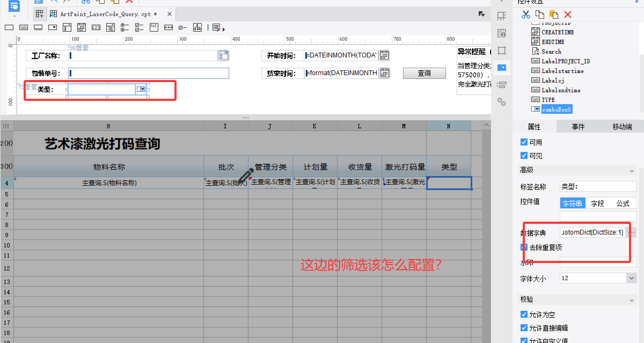Collapse the 高级 section
Viewport: 644px width, 343px height.
pos(632,171)
